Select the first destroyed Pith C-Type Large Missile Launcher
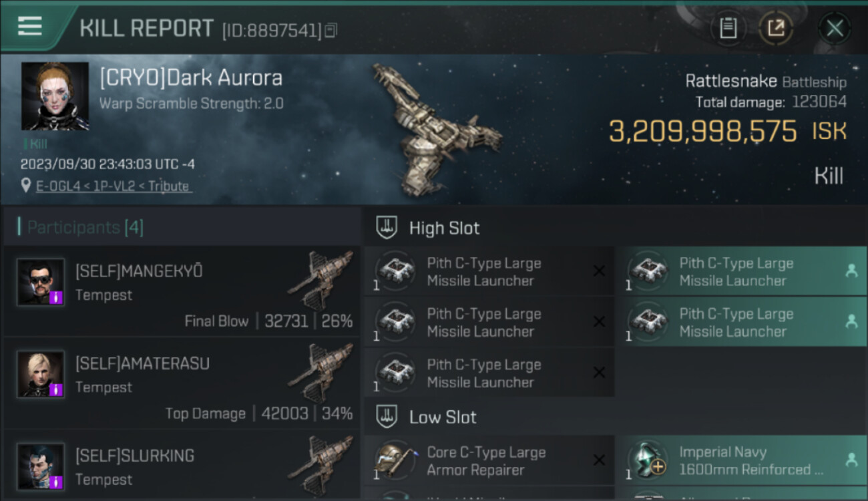 (x=489, y=271)
